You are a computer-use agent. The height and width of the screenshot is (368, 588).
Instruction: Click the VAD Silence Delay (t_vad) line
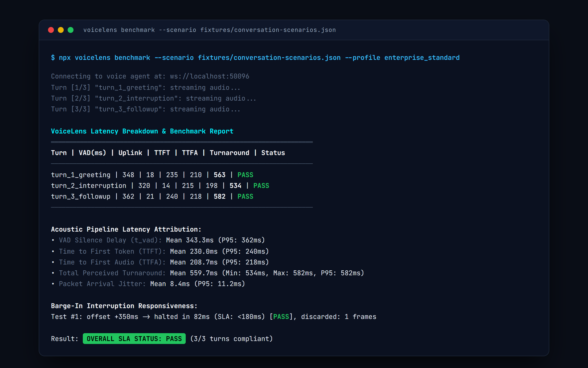[x=158, y=240]
